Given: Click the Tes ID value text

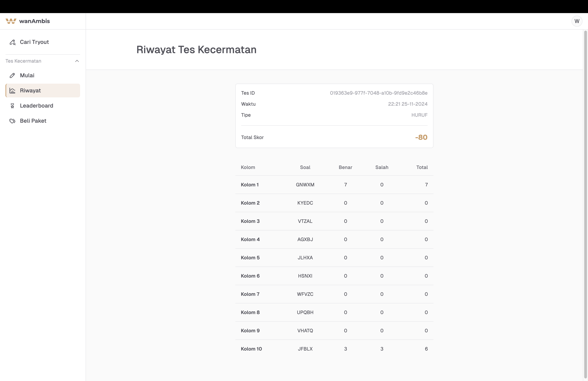Looking at the screenshot, I should click(379, 93).
